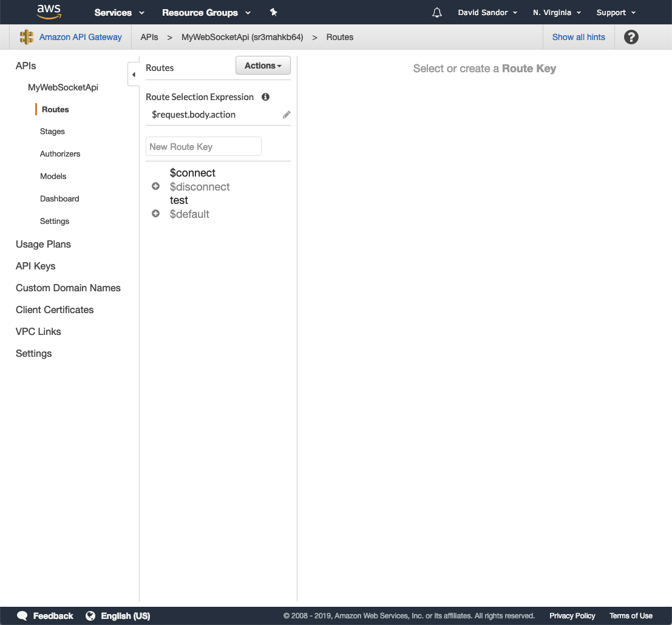Open MyWebSocketApi Settings in the sidebar
The image size is (672, 625).
pos(55,221)
